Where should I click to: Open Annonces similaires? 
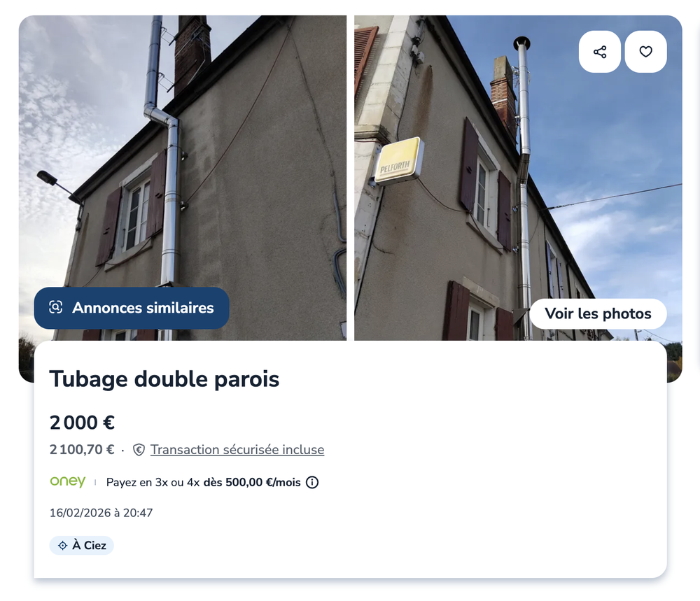pos(132,308)
